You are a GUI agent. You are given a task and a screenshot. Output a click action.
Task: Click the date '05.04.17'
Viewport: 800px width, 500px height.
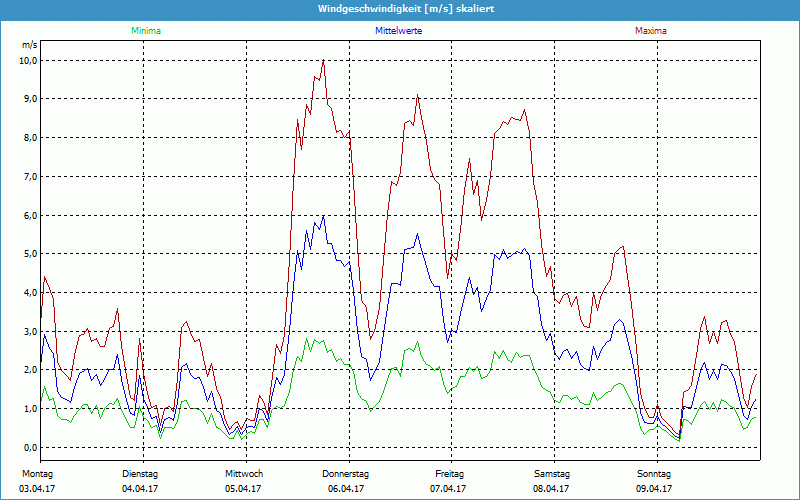click(x=243, y=489)
